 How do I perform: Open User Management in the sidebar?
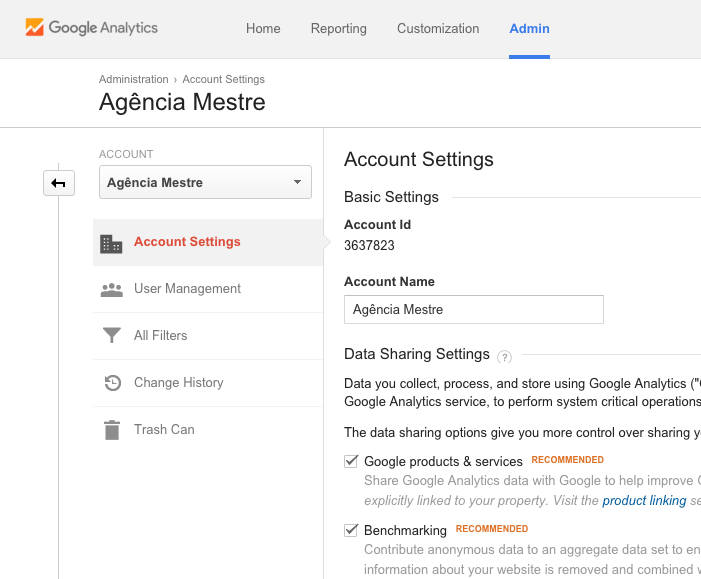point(187,289)
